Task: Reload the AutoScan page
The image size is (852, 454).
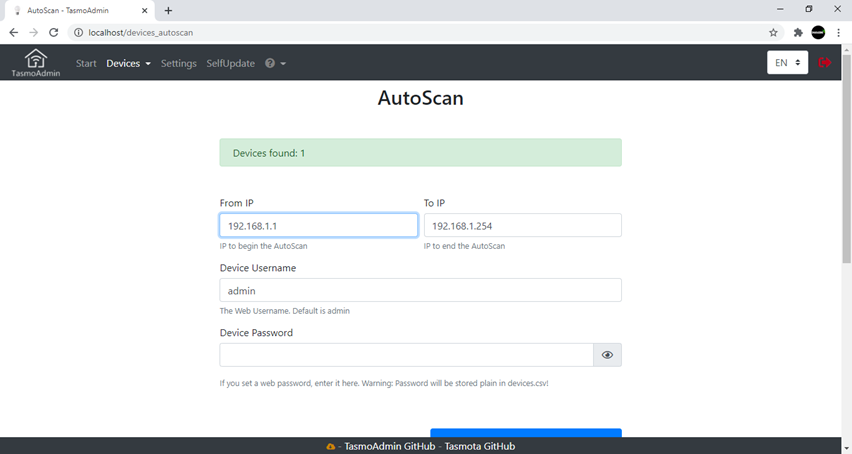Action: click(x=53, y=33)
